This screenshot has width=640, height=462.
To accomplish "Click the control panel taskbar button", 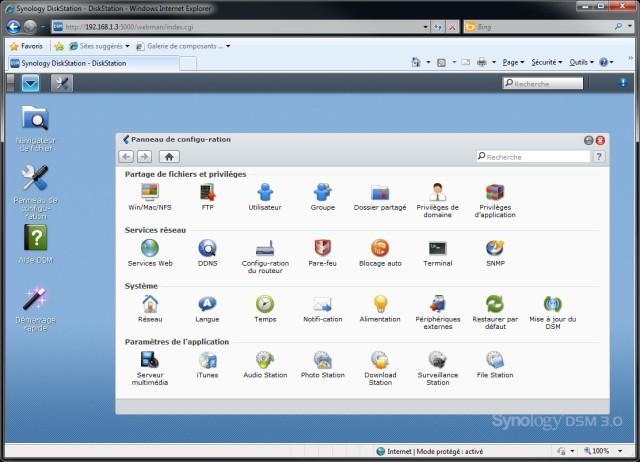I will (62, 83).
